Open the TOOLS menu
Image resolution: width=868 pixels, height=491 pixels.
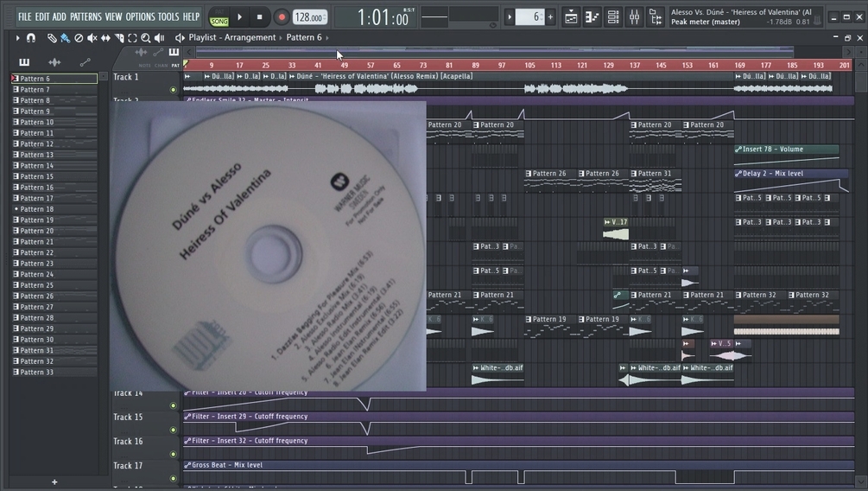click(x=168, y=17)
